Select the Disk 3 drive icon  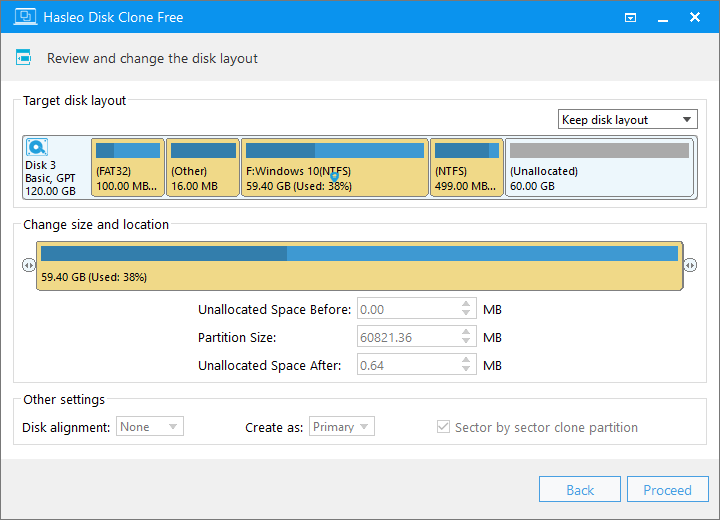pyautogui.click(x=37, y=147)
